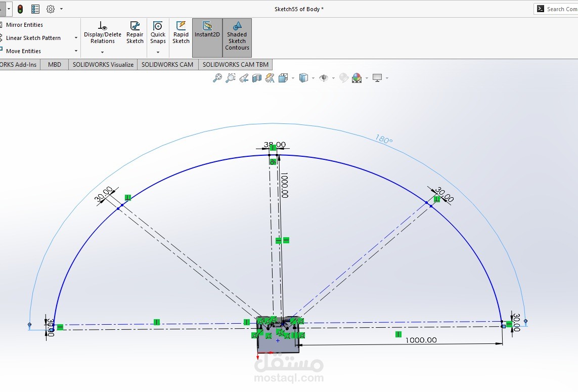Toggle the Hide/Show Items eye icon

324,78
